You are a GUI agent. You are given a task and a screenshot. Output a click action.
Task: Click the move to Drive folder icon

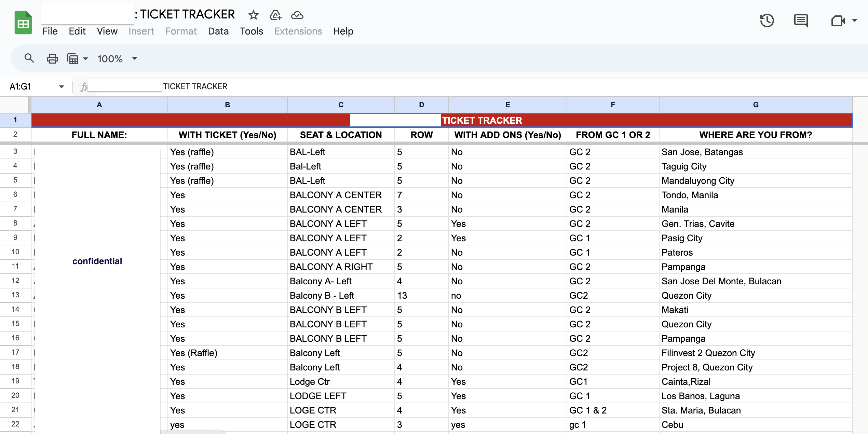pos(275,15)
